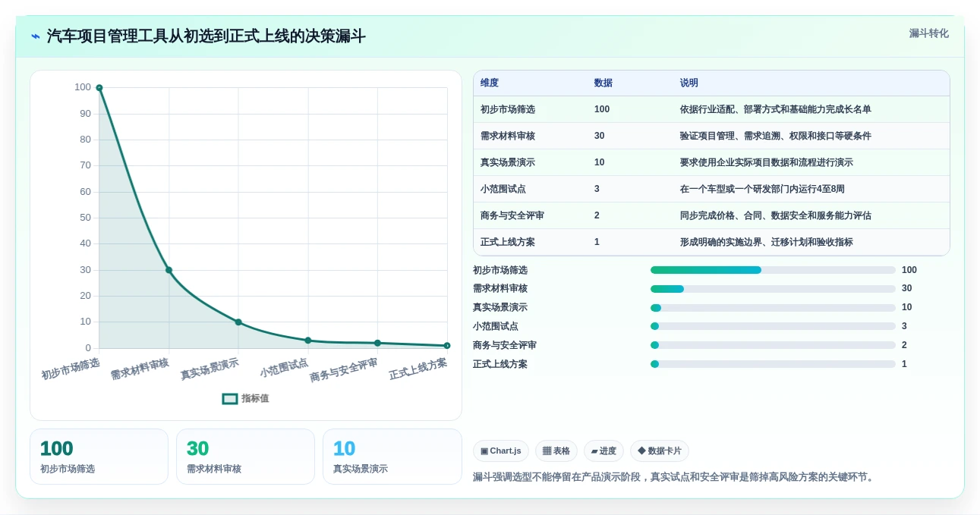The image size is (980, 515).
Task: Click the 需求材料审核 progress bar
Action: pos(773,289)
